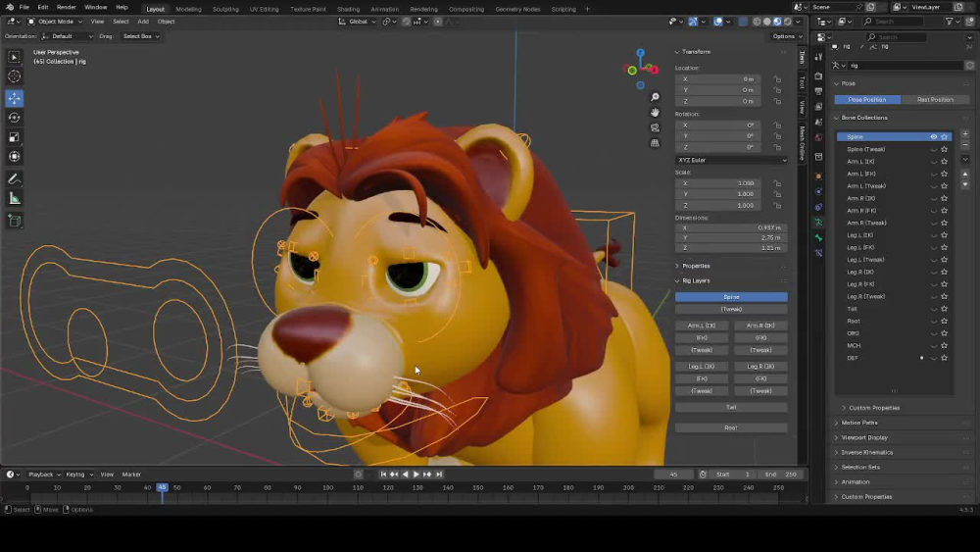The image size is (980, 552).
Task: Expand the Motion Paths panel
Action: (858, 424)
